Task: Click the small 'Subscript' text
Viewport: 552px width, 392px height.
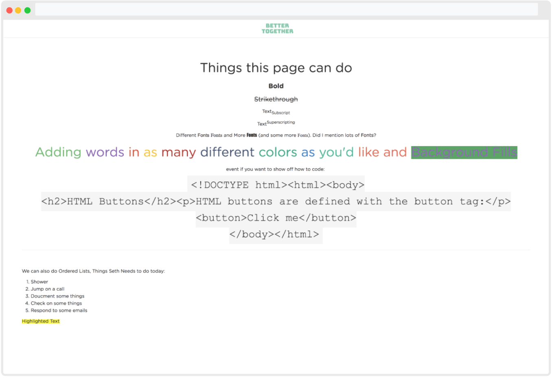Action: click(x=281, y=113)
